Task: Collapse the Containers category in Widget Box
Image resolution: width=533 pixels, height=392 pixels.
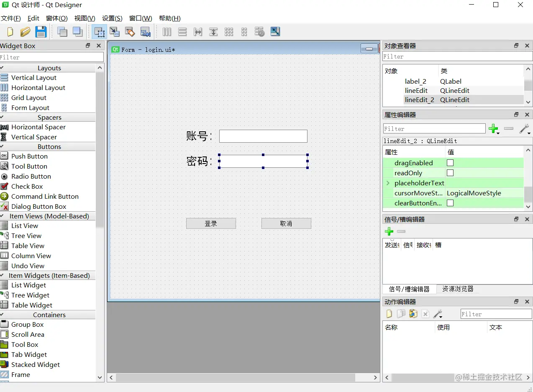Action: (x=2, y=315)
